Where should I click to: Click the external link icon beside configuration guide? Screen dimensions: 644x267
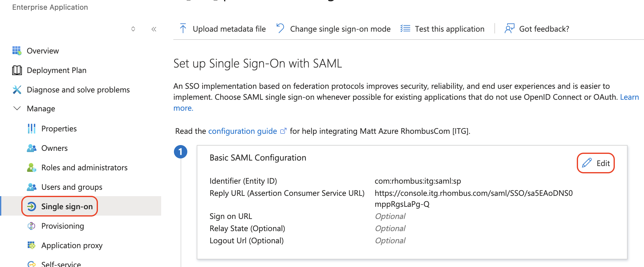click(283, 131)
